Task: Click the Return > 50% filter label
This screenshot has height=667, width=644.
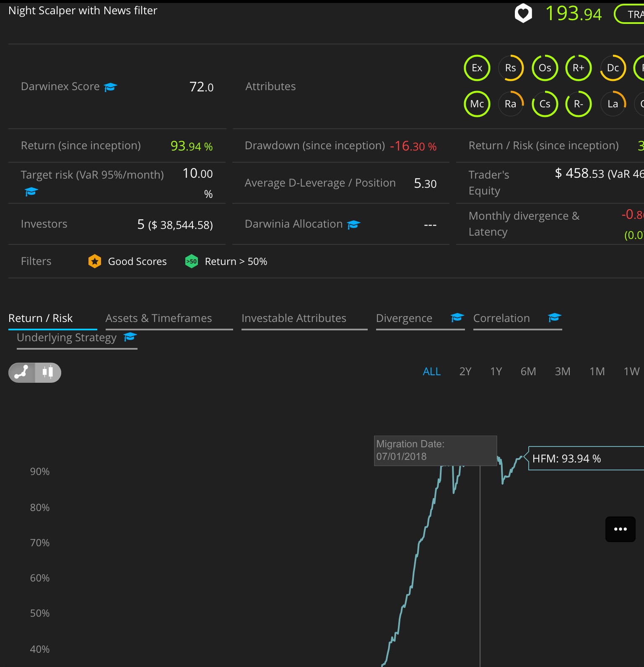Action: click(x=236, y=262)
